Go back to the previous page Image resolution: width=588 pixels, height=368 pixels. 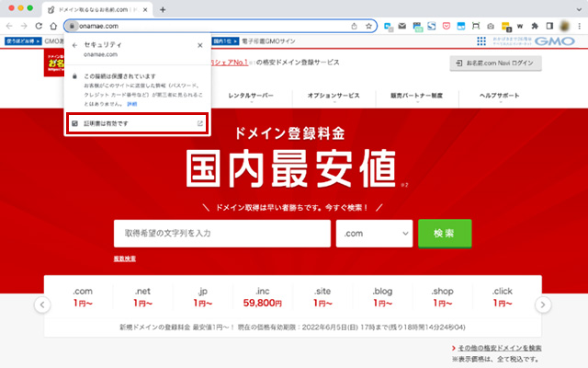pos(9,26)
